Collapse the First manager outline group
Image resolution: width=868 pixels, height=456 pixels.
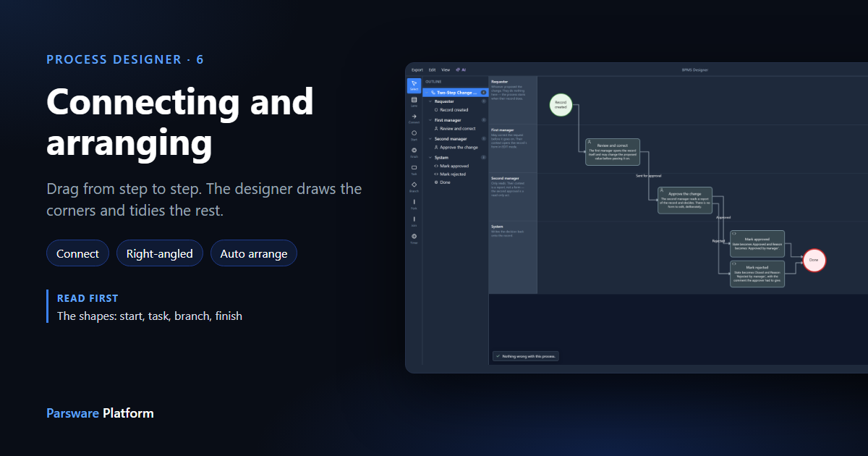430,120
